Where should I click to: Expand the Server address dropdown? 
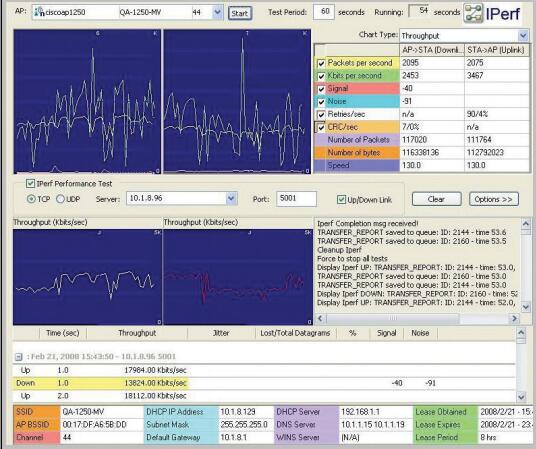coord(231,198)
